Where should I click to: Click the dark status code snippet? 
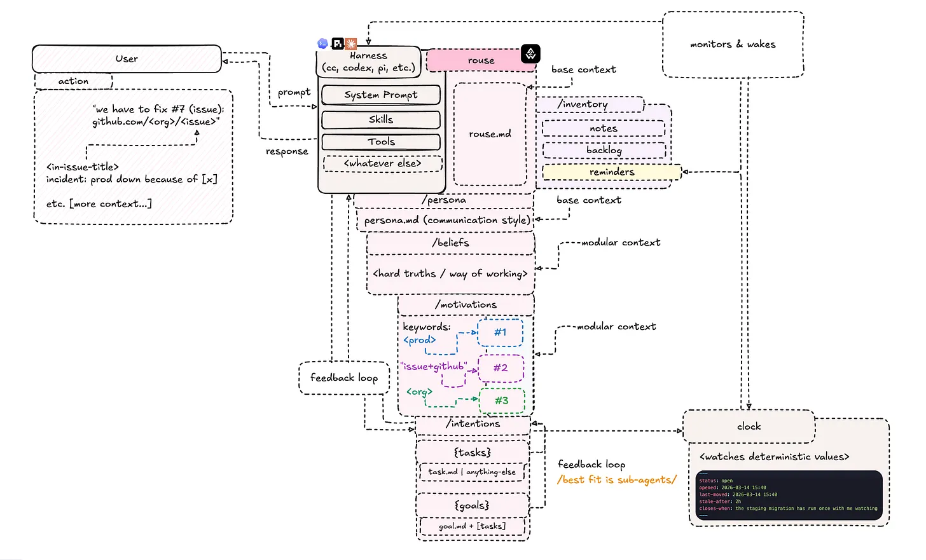tap(789, 495)
